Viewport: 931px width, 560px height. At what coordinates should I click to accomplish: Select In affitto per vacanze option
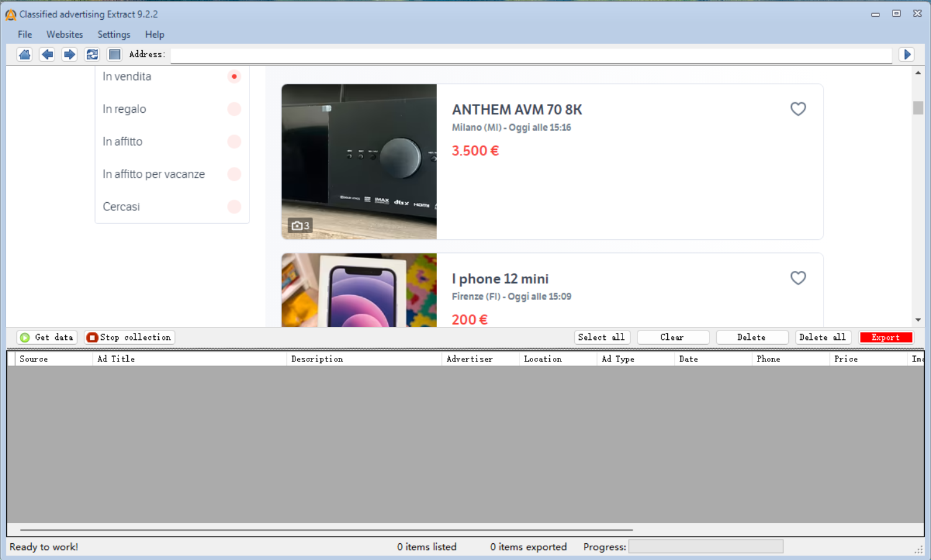coord(234,174)
